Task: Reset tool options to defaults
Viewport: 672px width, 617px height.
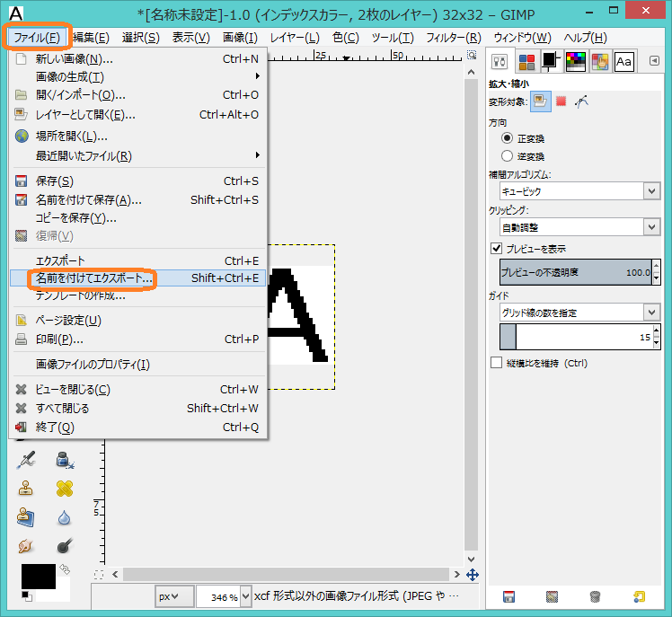Action: click(639, 597)
